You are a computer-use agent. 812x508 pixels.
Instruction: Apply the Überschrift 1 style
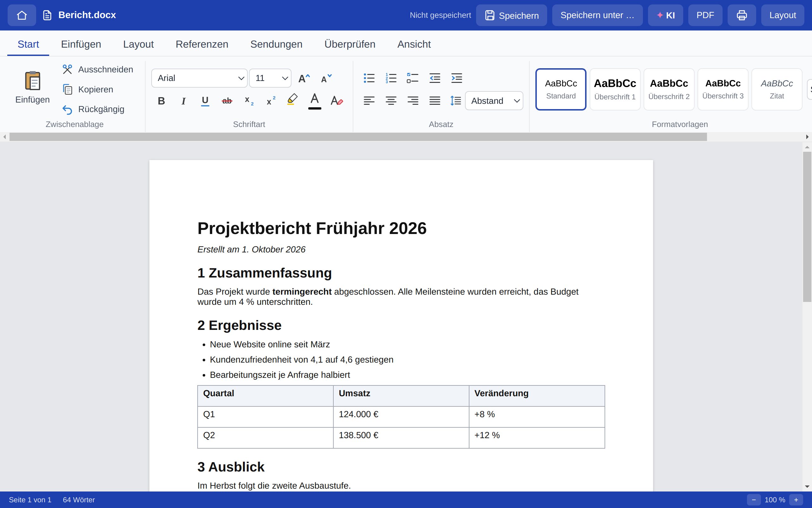[x=615, y=89]
